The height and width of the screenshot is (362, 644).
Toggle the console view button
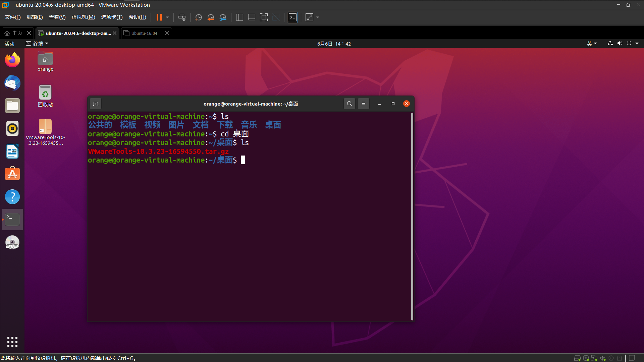pyautogui.click(x=292, y=17)
